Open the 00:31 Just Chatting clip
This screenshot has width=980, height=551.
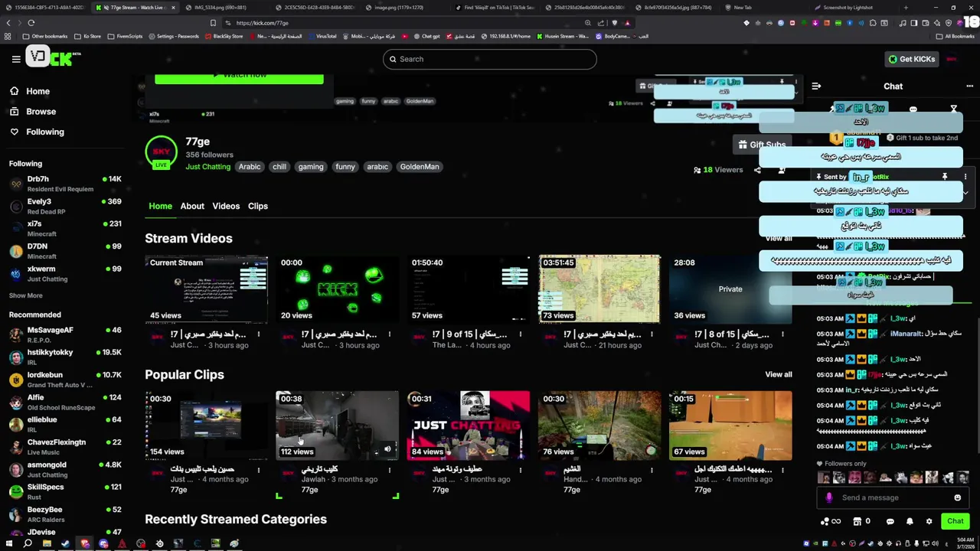click(x=469, y=425)
